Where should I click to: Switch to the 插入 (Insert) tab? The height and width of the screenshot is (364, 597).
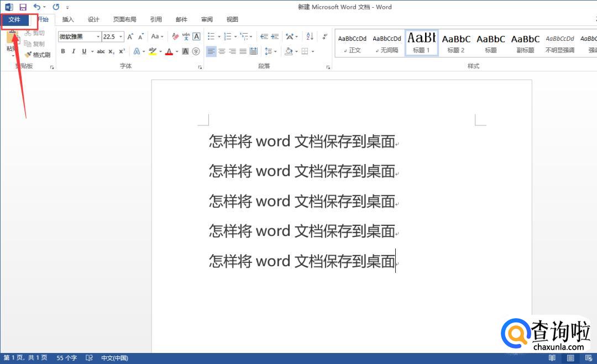(x=68, y=20)
